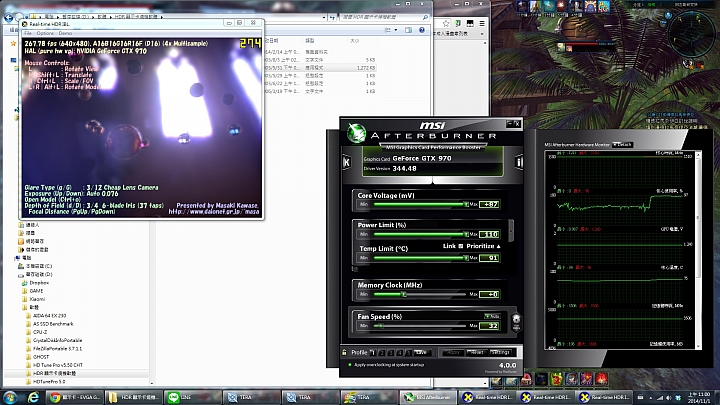This screenshot has width=720, height=405.
Task: Click the Temp Limit slider track
Action: tap(420, 258)
